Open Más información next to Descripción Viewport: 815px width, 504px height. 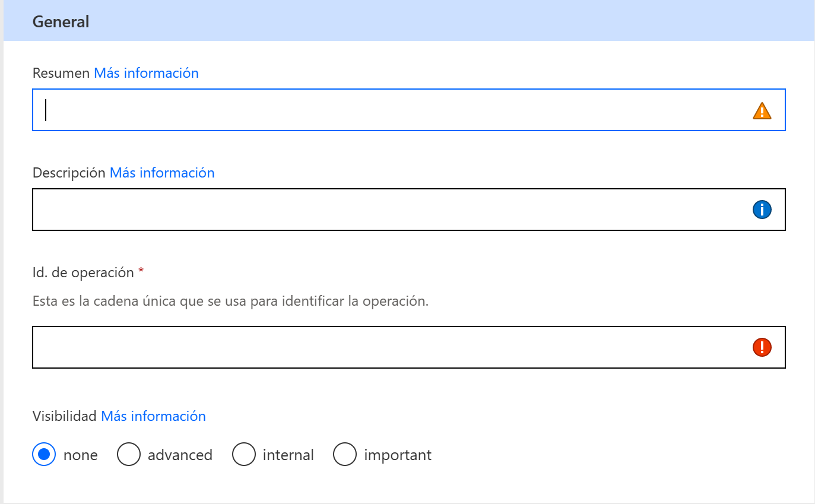[161, 173]
